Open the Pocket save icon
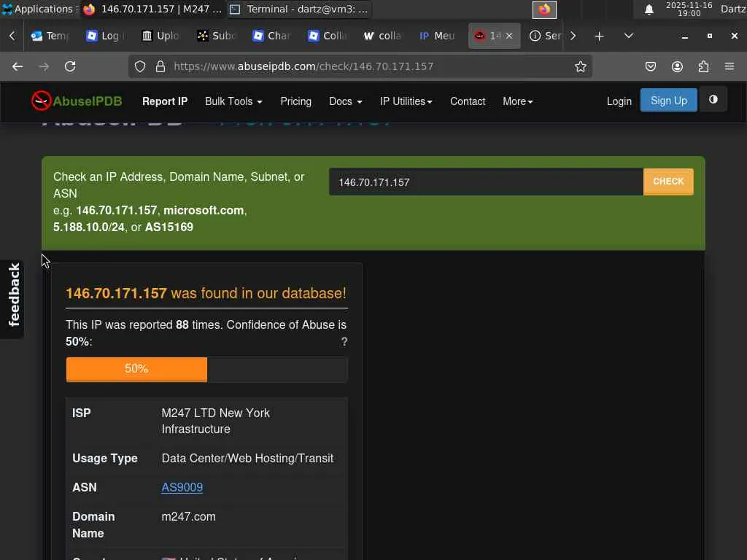Image resolution: width=747 pixels, height=560 pixels. [650, 66]
